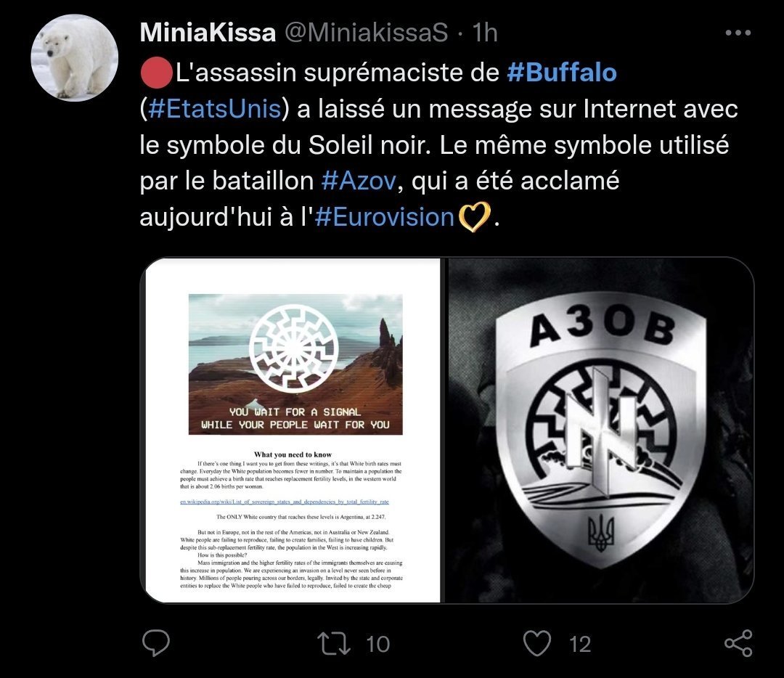The height and width of the screenshot is (678, 784).
Task: Click the like count of 12
Action: pyautogui.click(x=579, y=643)
